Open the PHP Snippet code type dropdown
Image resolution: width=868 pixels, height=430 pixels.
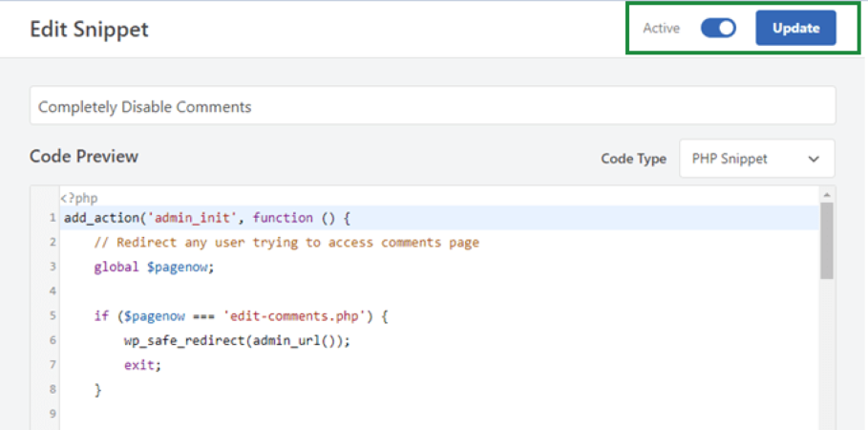(756, 159)
